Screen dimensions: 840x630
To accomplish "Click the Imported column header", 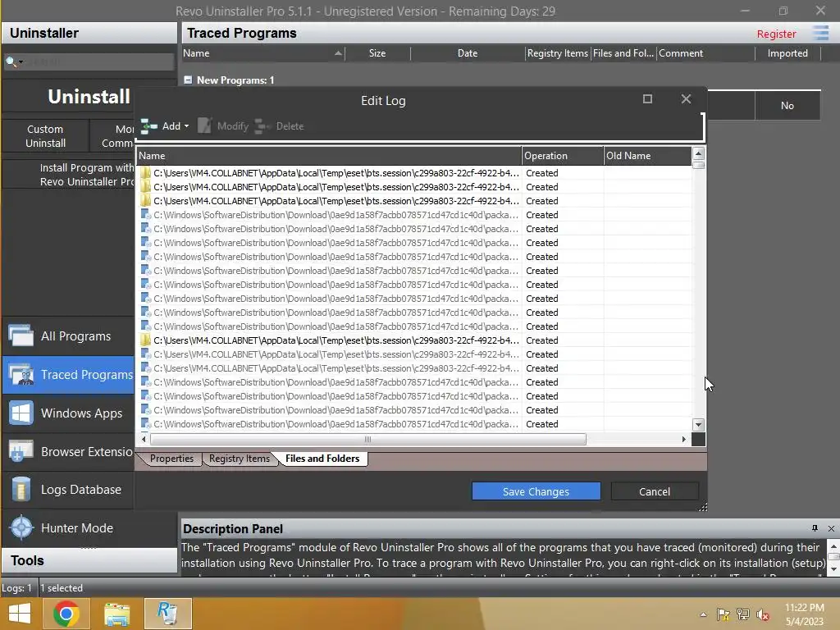I will 787,53.
